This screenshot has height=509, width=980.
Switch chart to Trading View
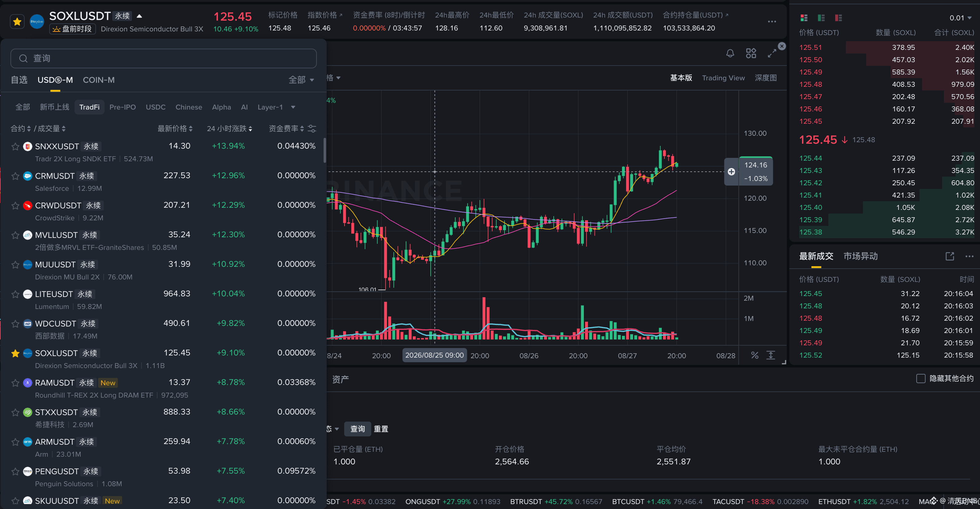(723, 78)
